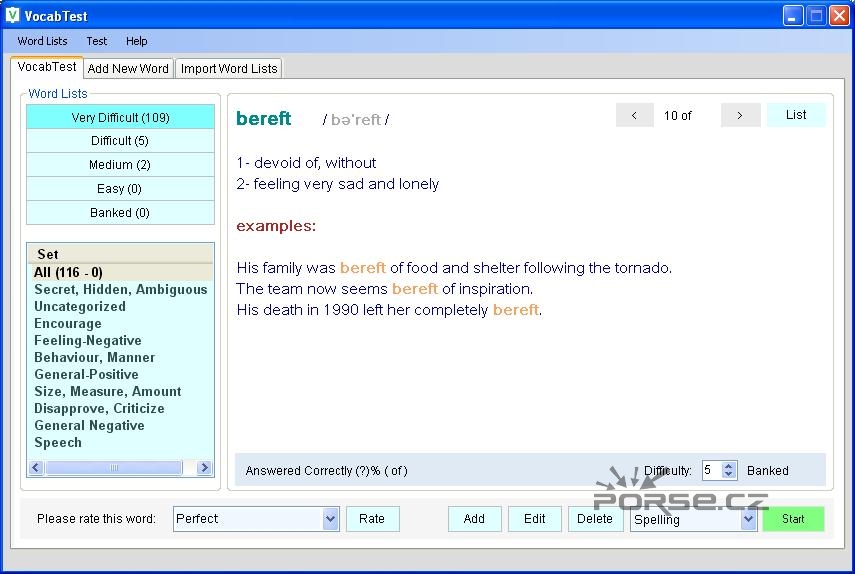
Task: Select the Encourage set
Action: [x=68, y=323]
